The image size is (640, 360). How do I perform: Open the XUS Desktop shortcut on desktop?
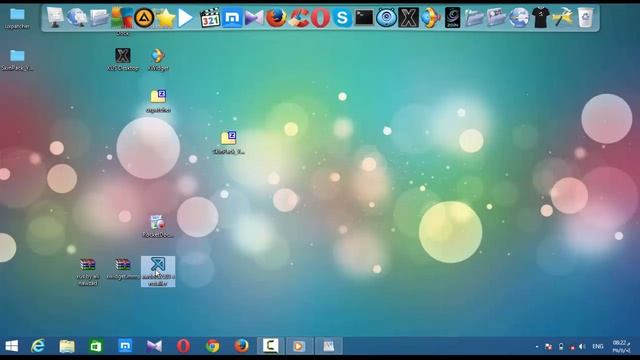tap(123, 59)
